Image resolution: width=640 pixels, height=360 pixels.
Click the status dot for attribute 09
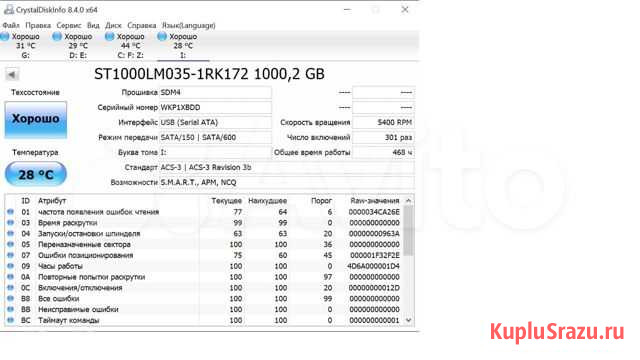coord(10,266)
